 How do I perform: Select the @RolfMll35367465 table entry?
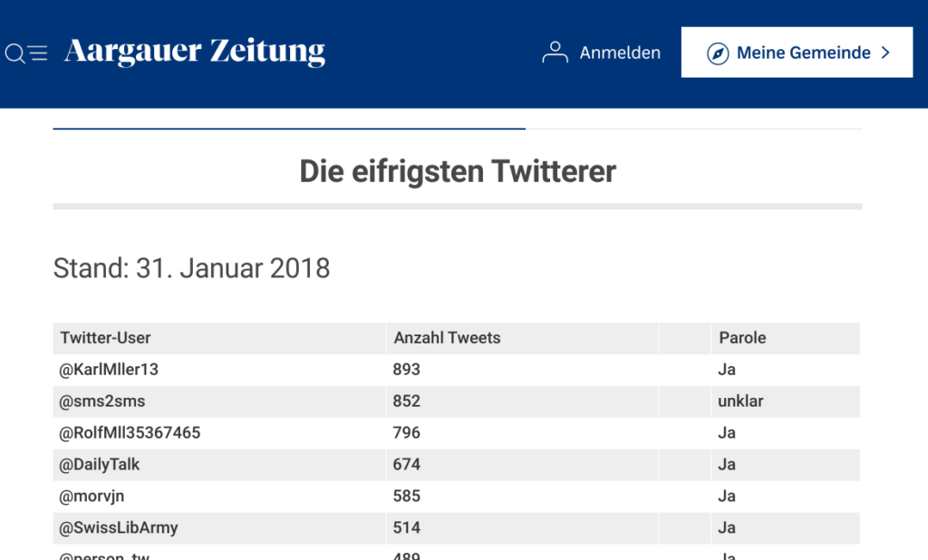(130, 433)
